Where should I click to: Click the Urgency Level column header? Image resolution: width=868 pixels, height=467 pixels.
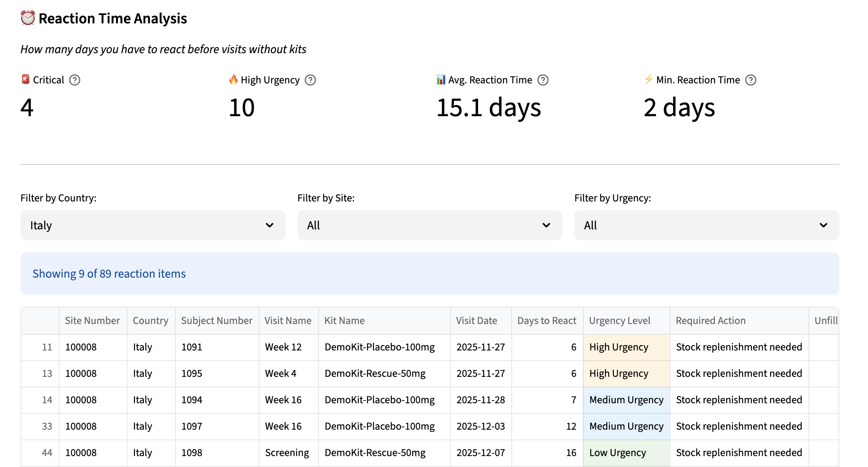coord(620,321)
